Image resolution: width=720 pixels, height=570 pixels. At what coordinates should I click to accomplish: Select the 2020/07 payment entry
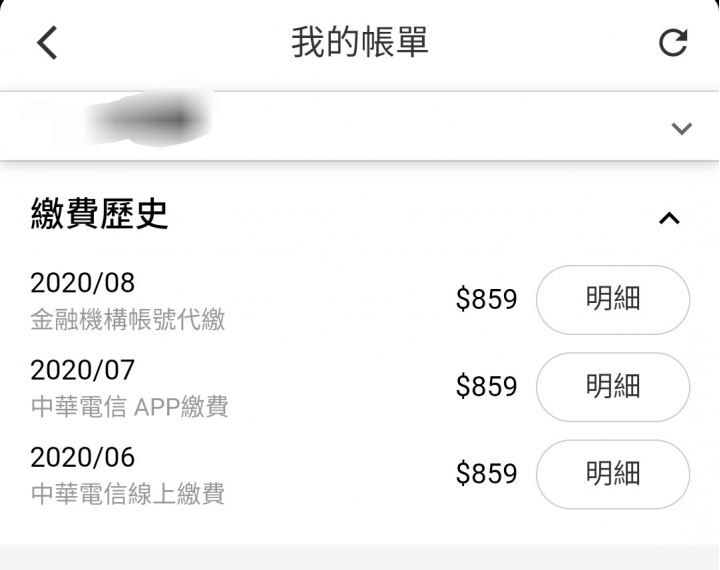click(360, 387)
